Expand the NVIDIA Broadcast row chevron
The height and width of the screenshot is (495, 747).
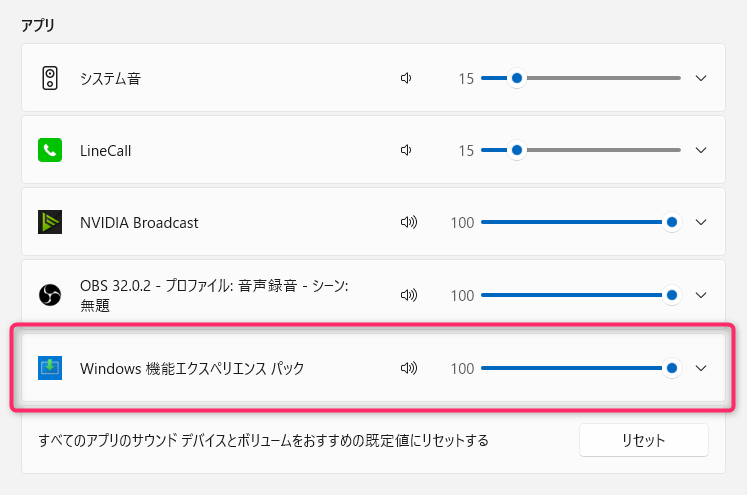click(x=701, y=222)
